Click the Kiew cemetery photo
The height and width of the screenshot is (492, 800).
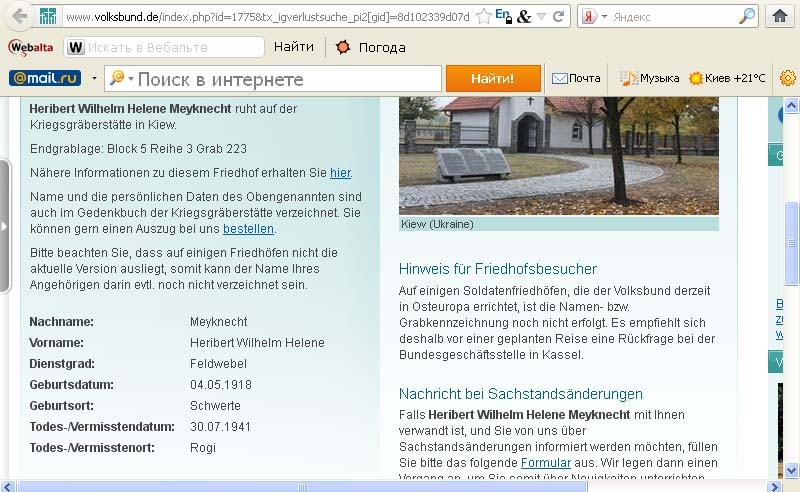[x=558, y=155]
